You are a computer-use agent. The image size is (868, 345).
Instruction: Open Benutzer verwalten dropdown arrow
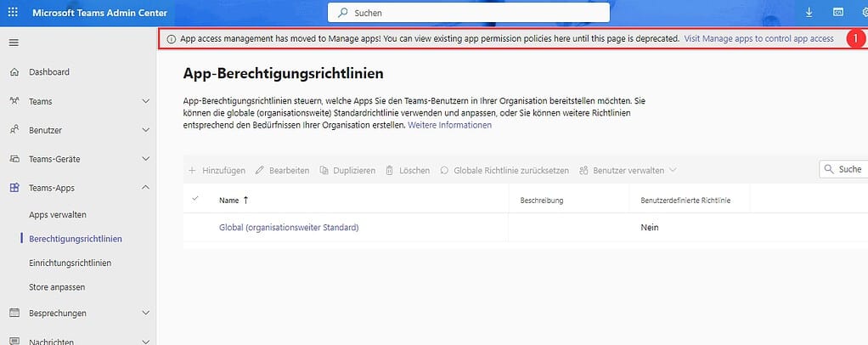[x=673, y=171]
